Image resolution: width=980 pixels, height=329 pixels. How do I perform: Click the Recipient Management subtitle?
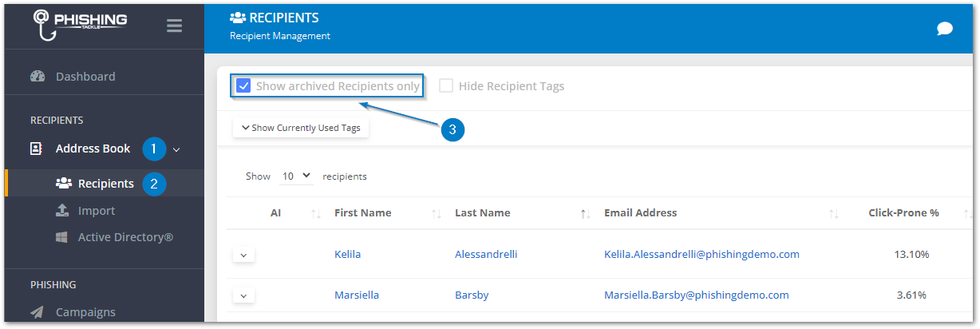coord(280,36)
